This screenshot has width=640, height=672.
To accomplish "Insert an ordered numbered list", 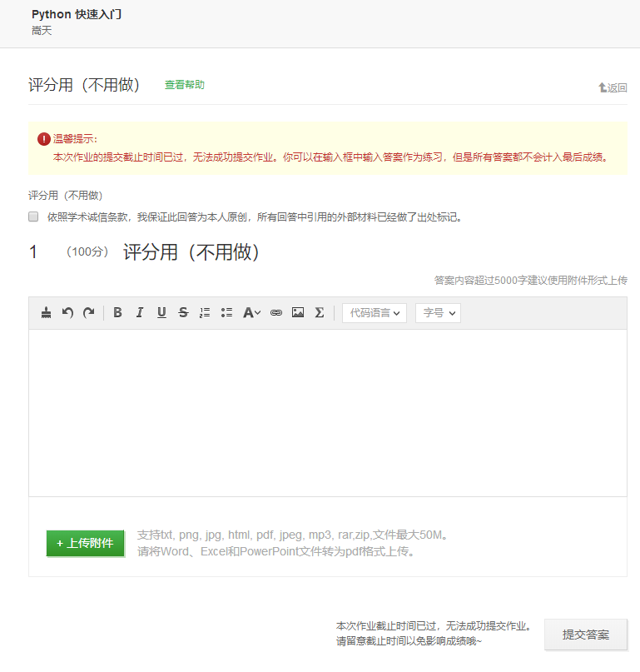I will click(205, 313).
